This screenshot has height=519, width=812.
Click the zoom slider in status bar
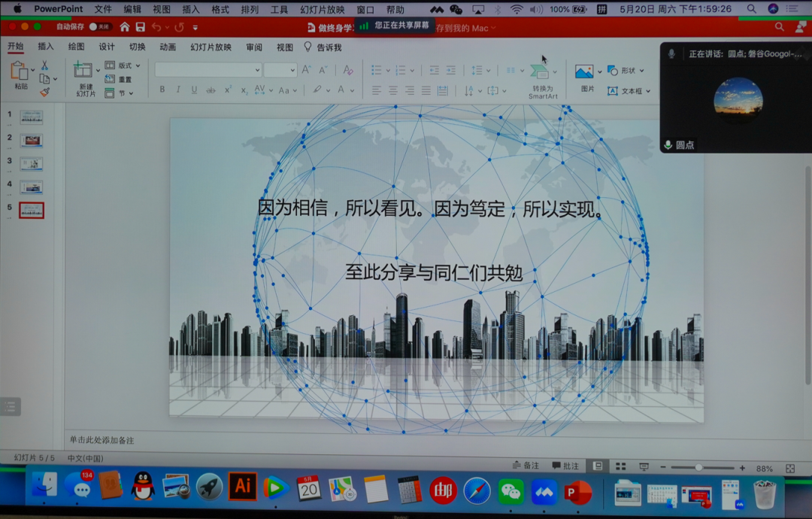click(698, 468)
